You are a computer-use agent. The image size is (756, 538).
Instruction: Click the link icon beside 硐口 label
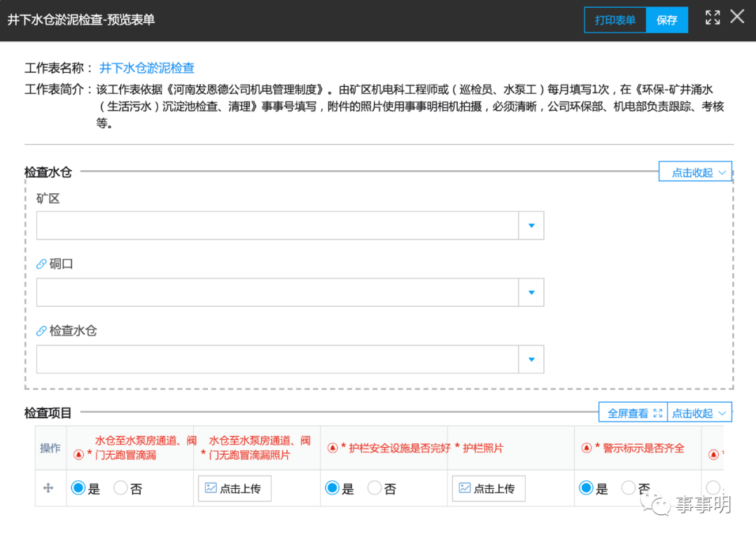pos(41,264)
